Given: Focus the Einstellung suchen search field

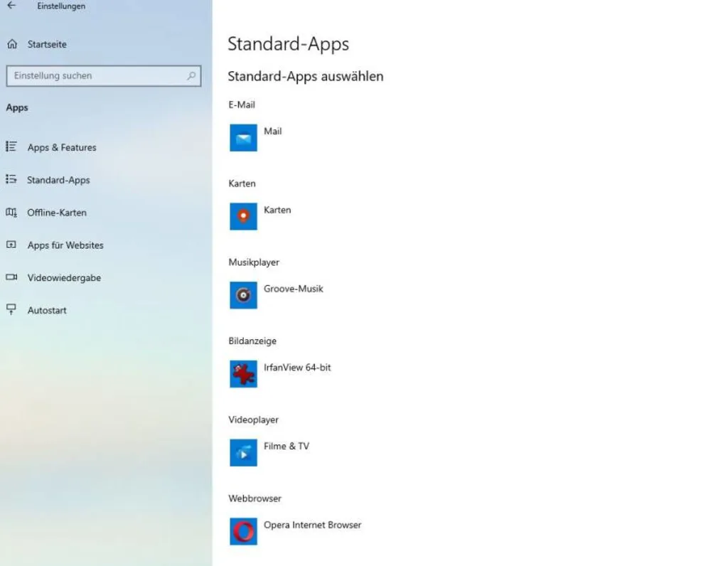Looking at the screenshot, I should coord(104,75).
